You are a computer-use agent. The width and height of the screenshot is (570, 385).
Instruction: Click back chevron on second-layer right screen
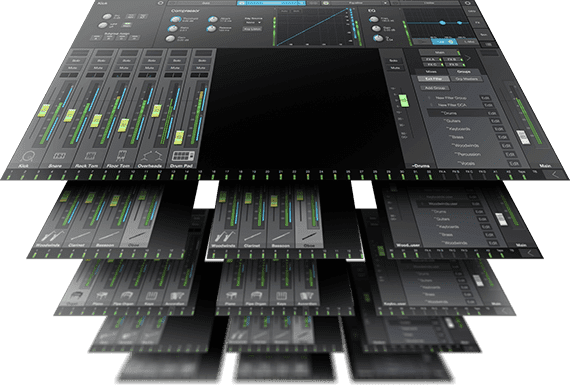coord(531,253)
